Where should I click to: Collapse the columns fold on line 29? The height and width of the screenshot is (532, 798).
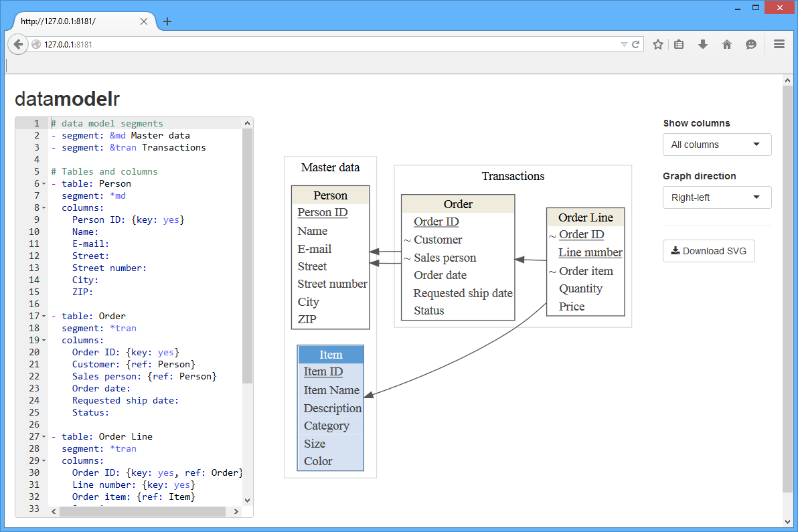coord(44,461)
